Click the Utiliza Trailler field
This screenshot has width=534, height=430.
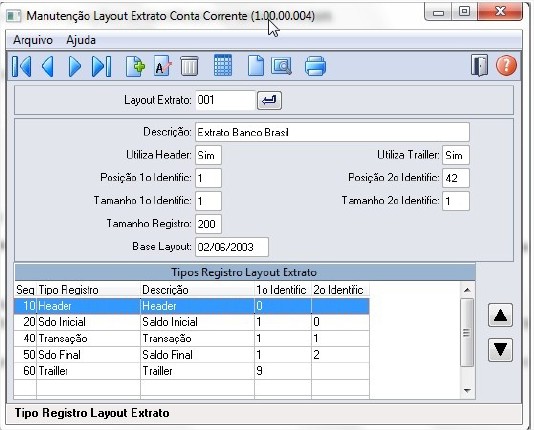[456, 155]
